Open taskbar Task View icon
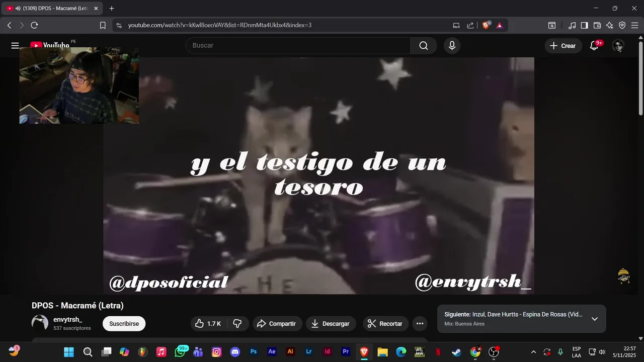The image size is (644, 362). click(x=106, y=352)
